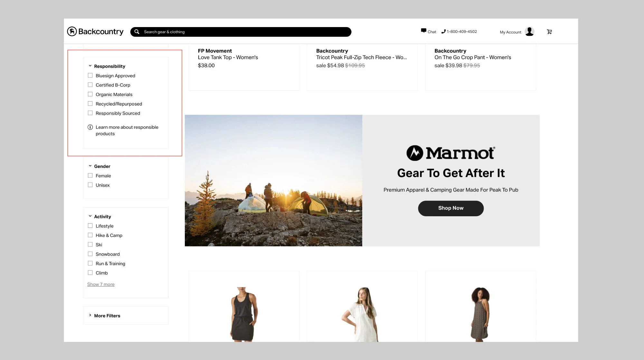Click the 1-800-409-4502 phone number
The width and height of the screenshot is (644, 360).
(x=462, y=31)
